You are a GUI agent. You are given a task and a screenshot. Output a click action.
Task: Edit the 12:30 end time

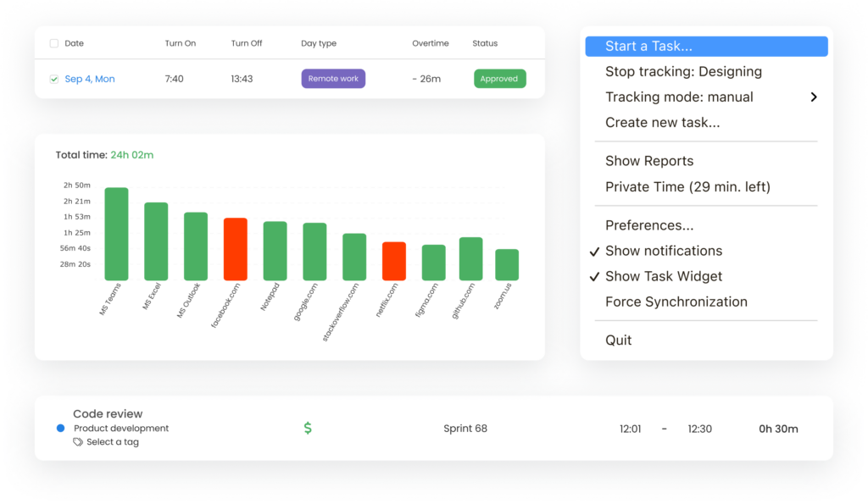click(699, 429)
